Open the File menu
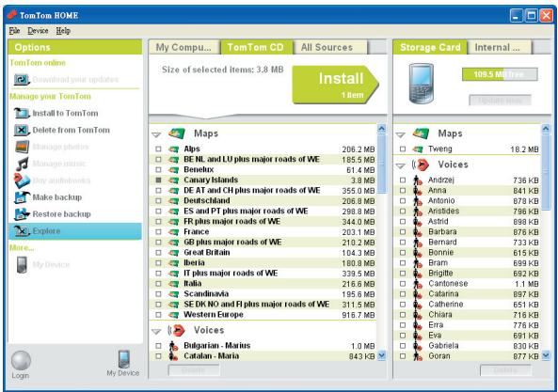The width and height of the screenshot is (558, 392). [14, 31]
